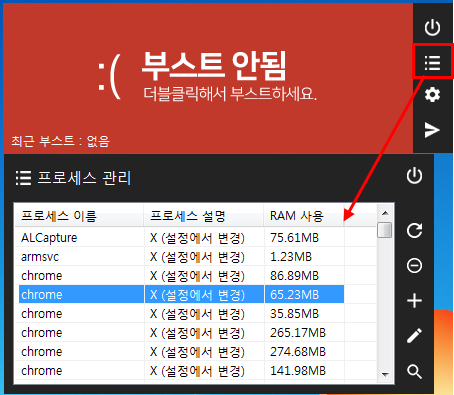
Task: Click the 1.23MB RAM value
Action: coord(291,257)
